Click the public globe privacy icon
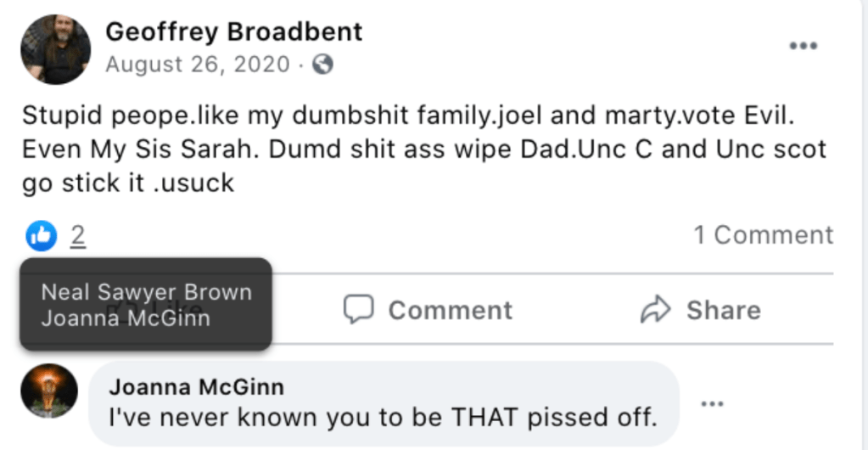This screenshot has height=450, width=868. coord(322,65)
